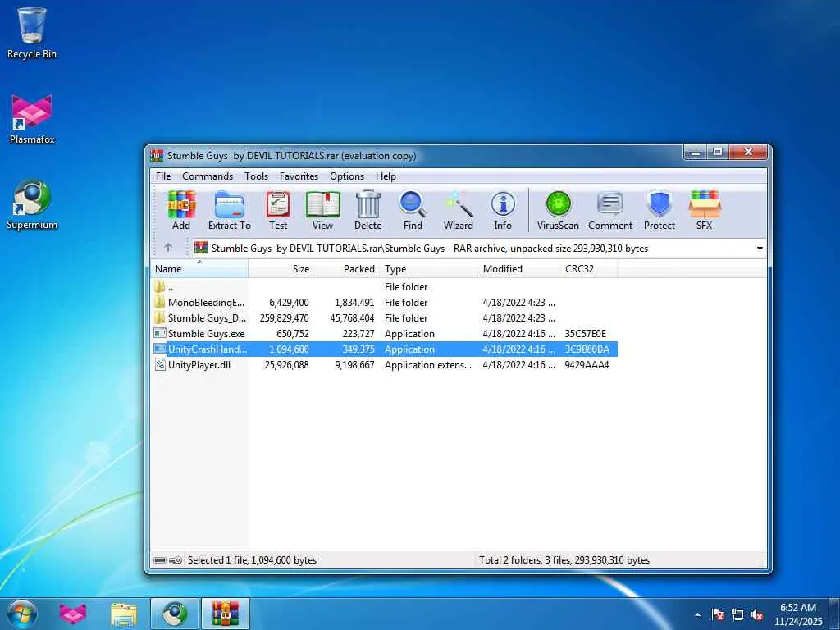Expand the archive path dropdown
Image resolution: width=840 pixels, height=630 pixels.
(760, 249)
